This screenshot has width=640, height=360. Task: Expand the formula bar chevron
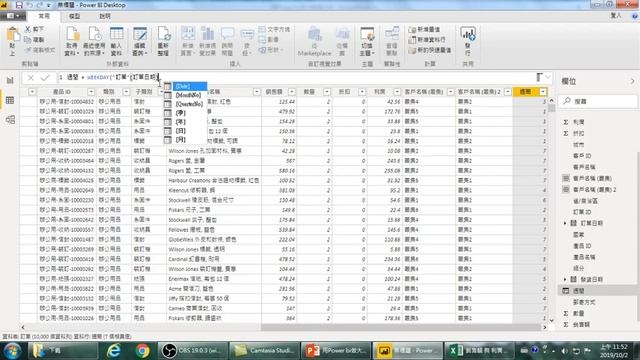click(x=548, y=77)
